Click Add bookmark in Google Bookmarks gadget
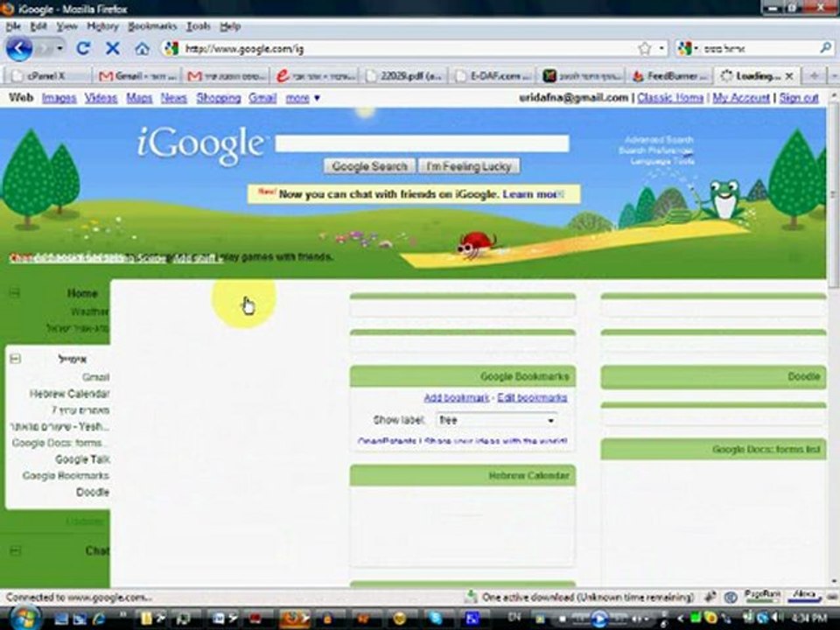Screen dimensions: 840x630 (x=457, y=397)
